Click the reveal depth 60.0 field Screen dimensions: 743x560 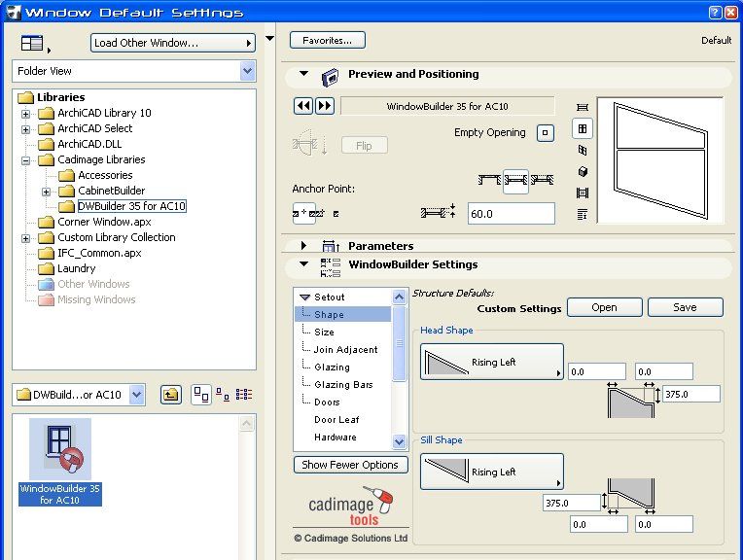click(511, 214)
